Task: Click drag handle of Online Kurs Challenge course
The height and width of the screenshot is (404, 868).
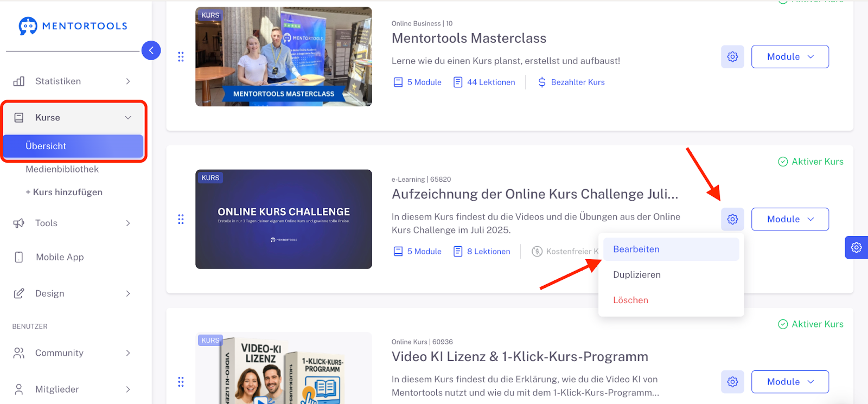Action: coord(181,219)
